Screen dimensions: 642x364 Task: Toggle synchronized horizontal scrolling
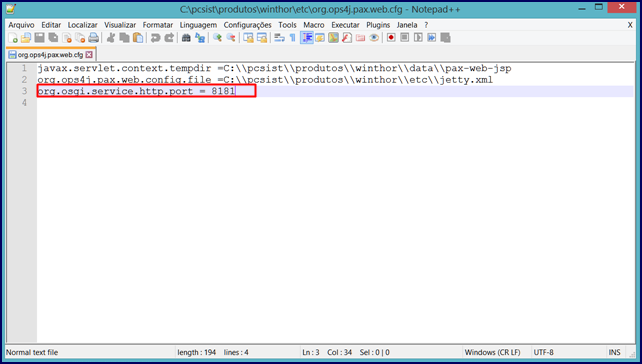pos(262,38)
